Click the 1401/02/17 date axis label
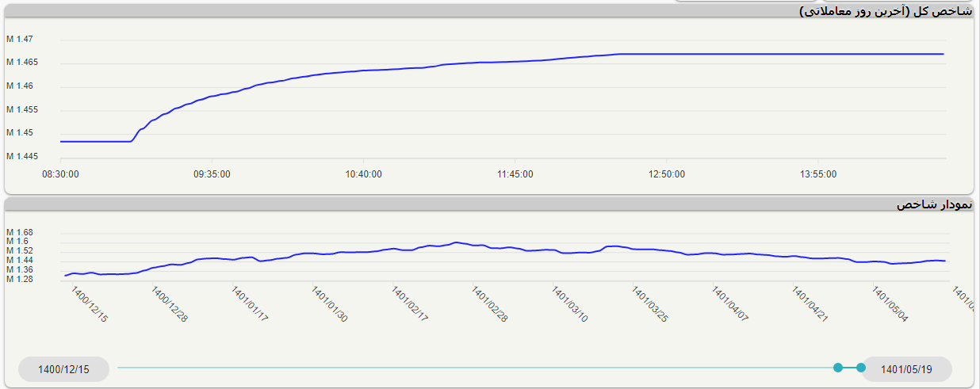This screenshot has height=389, width=980. coord(410,304)
